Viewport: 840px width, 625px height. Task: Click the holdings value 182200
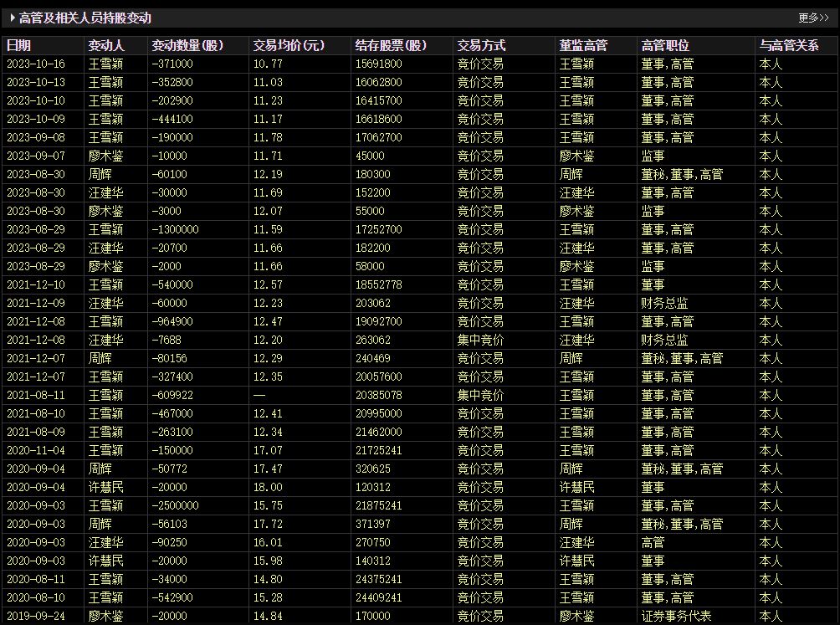click(x=373, y=248)
